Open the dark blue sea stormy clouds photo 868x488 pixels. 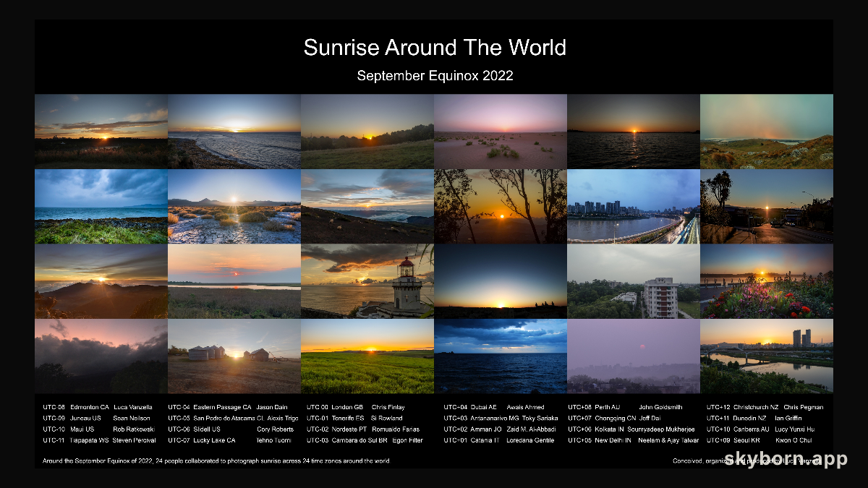coord(501,356)
